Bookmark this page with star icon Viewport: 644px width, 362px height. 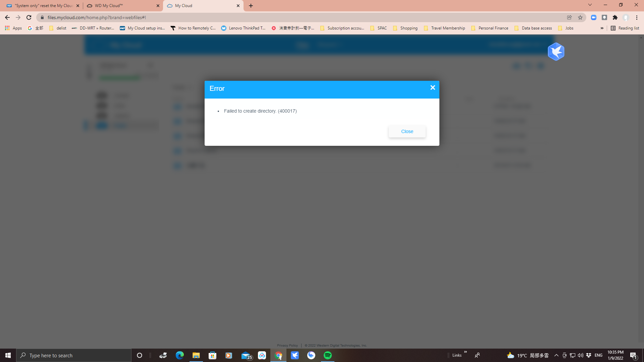pyautogui.click(x=580, y=17)
